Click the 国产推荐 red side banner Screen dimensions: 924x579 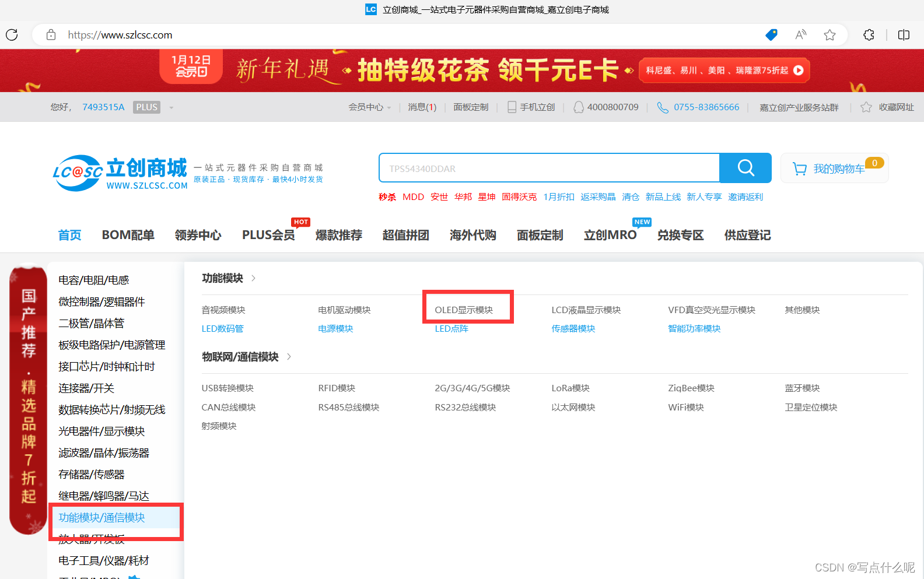[x=28, y=401]
